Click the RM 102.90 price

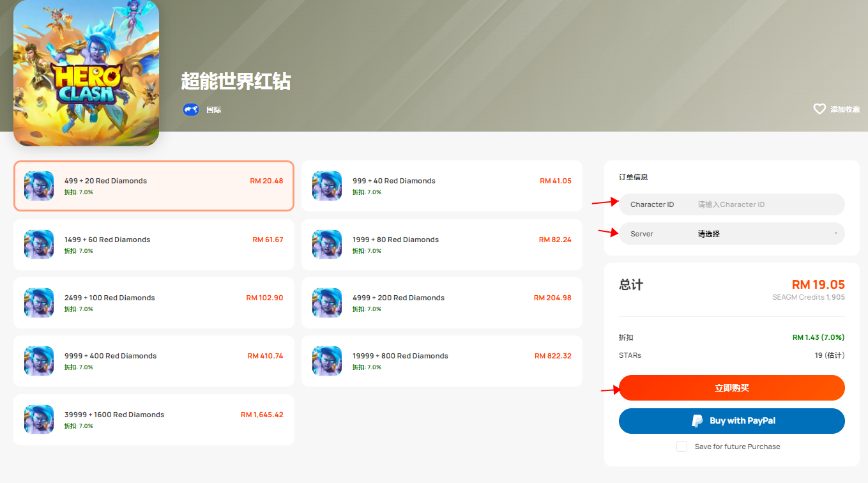tap(264, 298)
